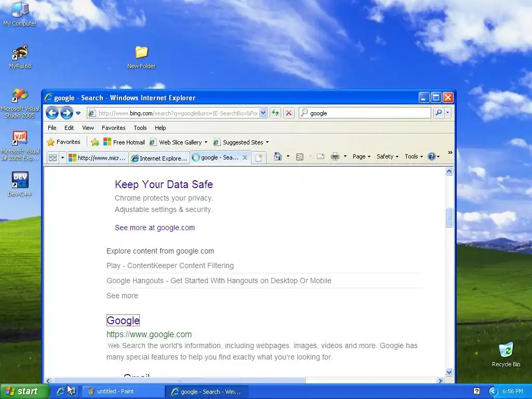532x399 pixels.
Task: Click the Quick Tabs grid icon
Action: pos(52,158)
